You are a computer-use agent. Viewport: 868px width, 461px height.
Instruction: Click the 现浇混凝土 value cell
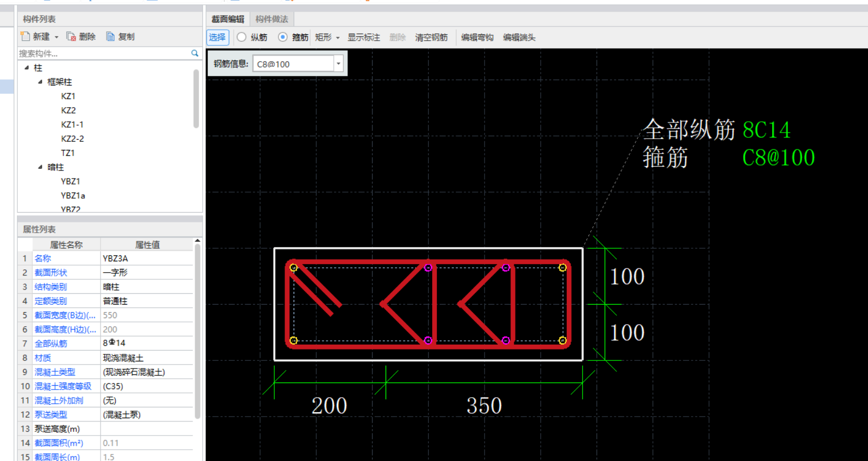(147, 358)
